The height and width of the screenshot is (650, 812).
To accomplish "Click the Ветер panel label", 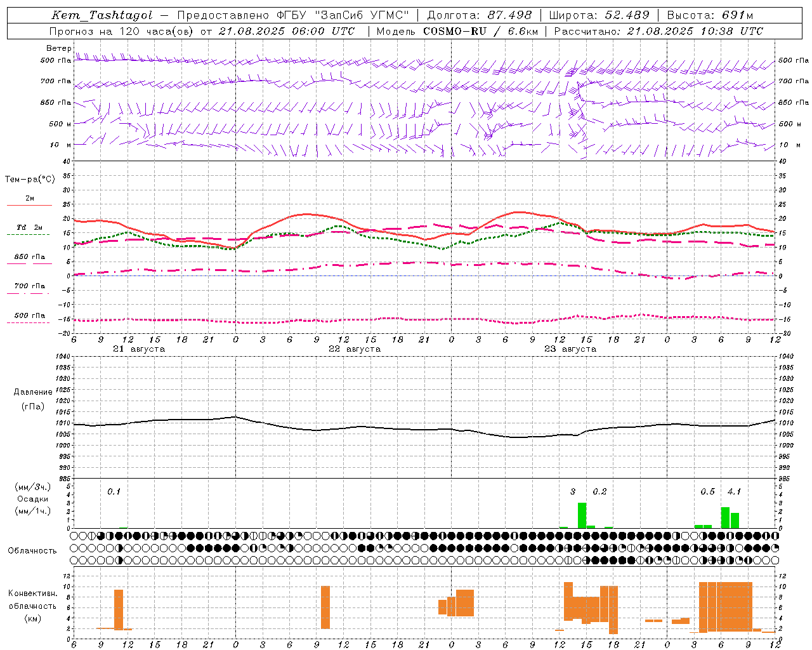I will (58, 48).
